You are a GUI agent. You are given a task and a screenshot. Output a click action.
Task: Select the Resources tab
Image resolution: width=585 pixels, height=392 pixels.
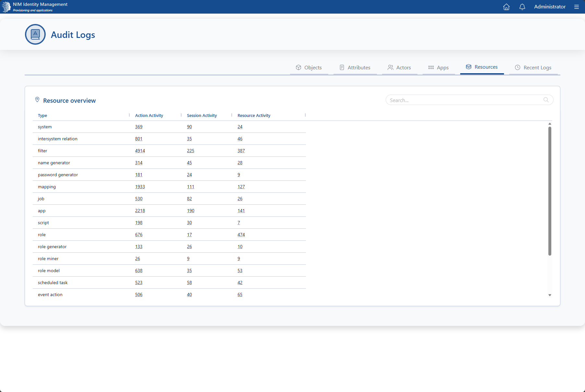point(482,67)
